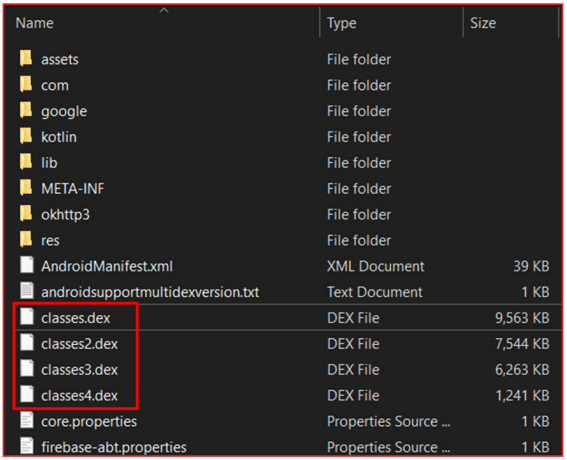Select the com folder name
The height and width of the screenshot is (460, 567).
click(x=55, y=86)
